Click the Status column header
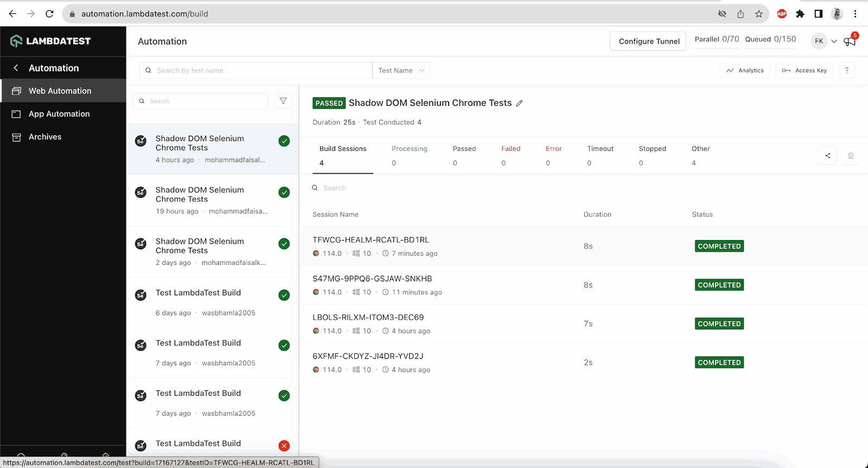Screen dimensions: 868x468 702,214
